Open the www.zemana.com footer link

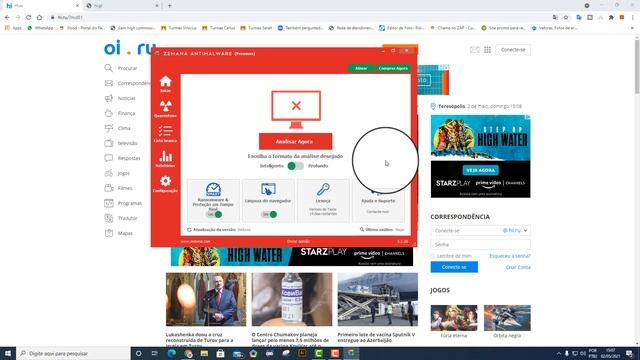tap(195, 241)
